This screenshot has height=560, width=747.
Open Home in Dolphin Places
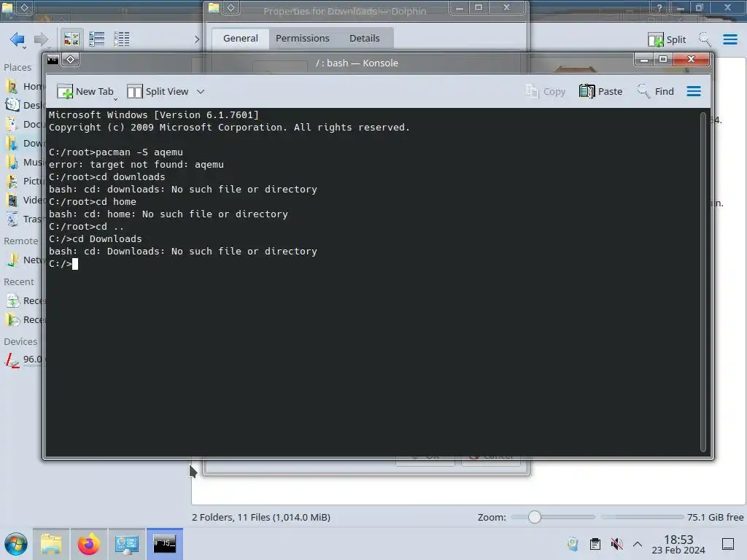[24, 86]
